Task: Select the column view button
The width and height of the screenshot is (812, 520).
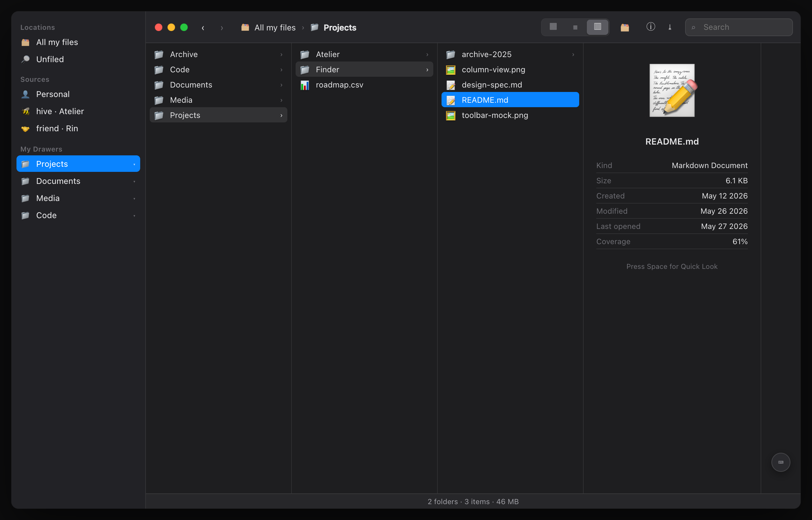Action: [x=598, y=27]
